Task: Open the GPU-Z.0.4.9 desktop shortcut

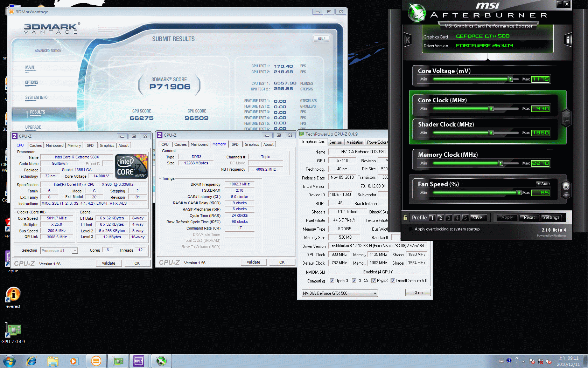Action: tap(13, 333)
